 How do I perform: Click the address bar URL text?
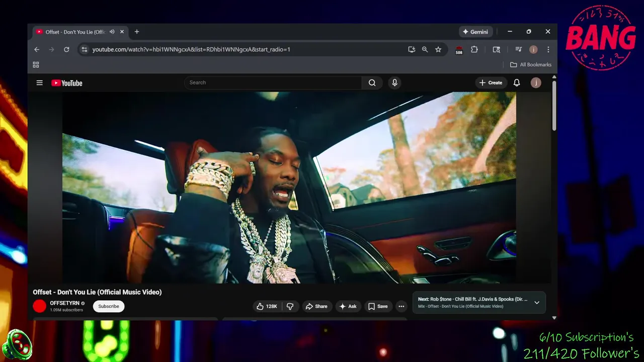click(x=191, y=49)
